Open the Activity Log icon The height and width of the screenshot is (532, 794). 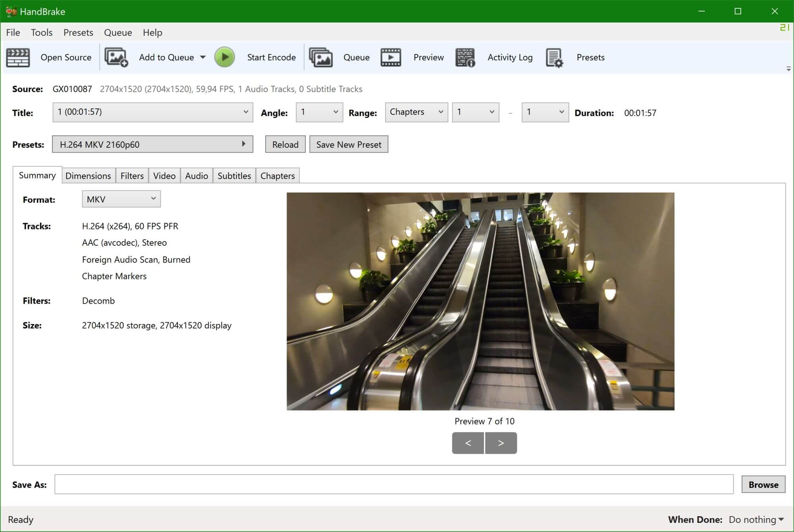click(x=465, y=58)
